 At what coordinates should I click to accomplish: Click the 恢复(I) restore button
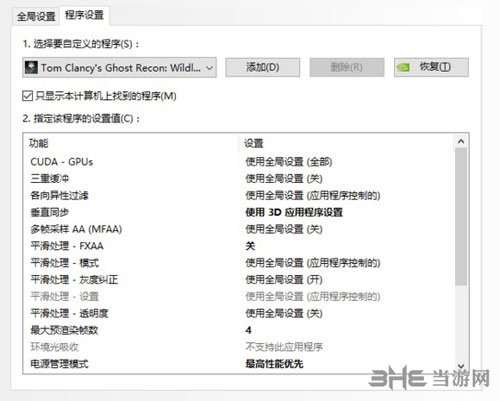431,67
